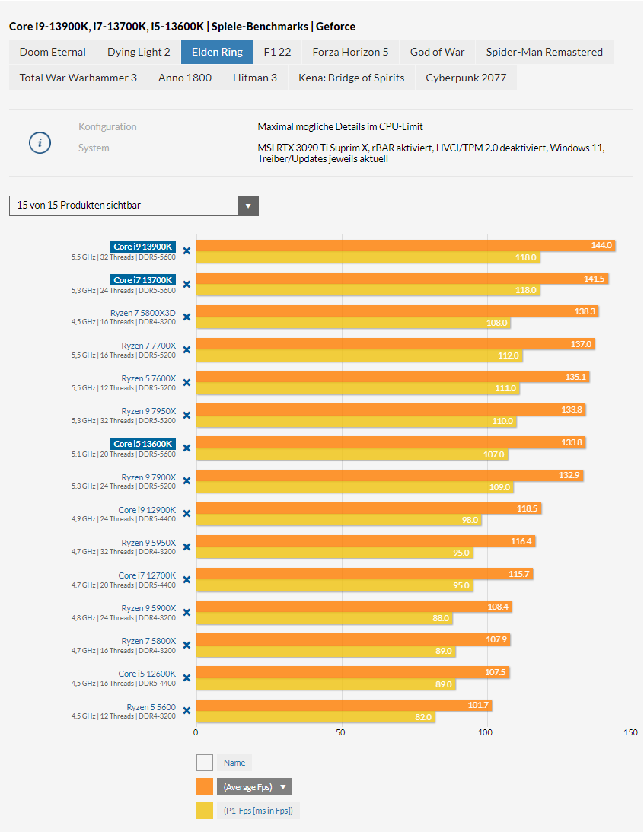This screenshot has width=644, height=832.
Task: Open the Ryzen 5 7600X link
Action: click(x=148, y=378)
